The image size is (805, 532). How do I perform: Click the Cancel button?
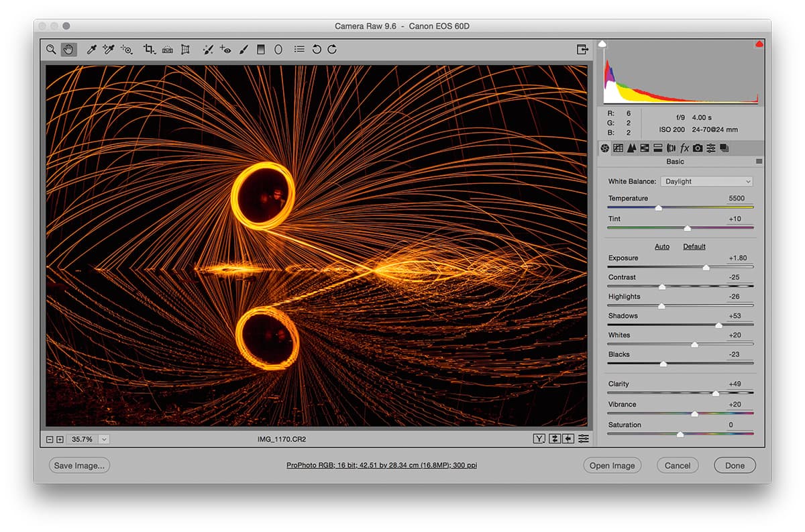tap(678, 466)
